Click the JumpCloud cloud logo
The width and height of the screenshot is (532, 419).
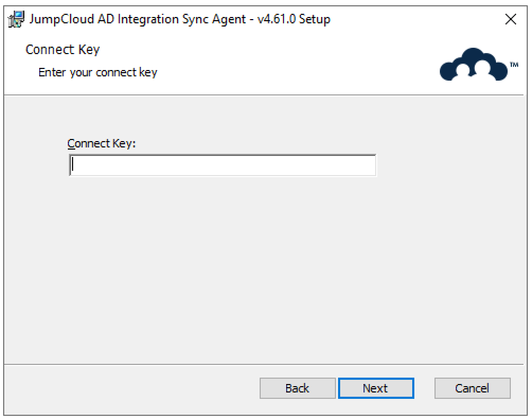473,65
